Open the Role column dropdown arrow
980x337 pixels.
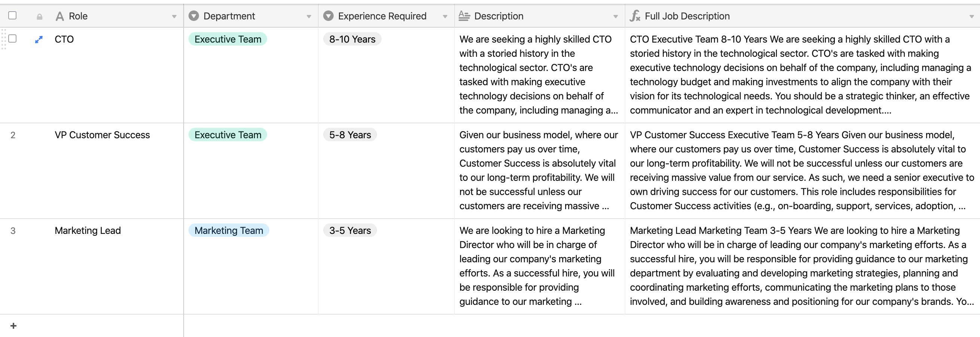tap(174, 16)
